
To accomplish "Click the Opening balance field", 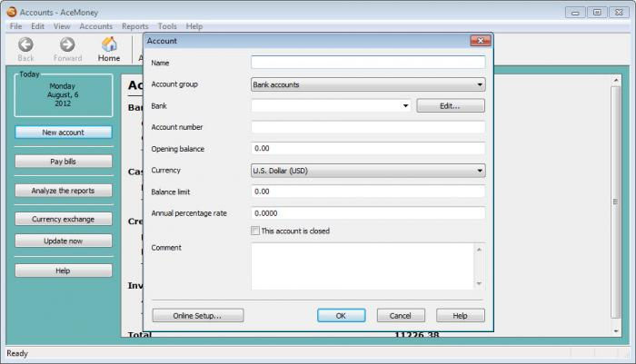I will pos(368,148).
